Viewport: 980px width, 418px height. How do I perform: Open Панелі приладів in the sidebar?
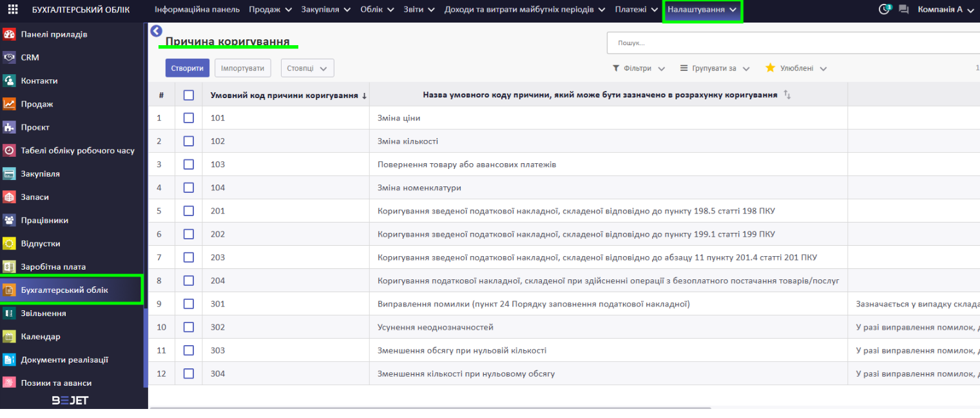coord(54,34)
